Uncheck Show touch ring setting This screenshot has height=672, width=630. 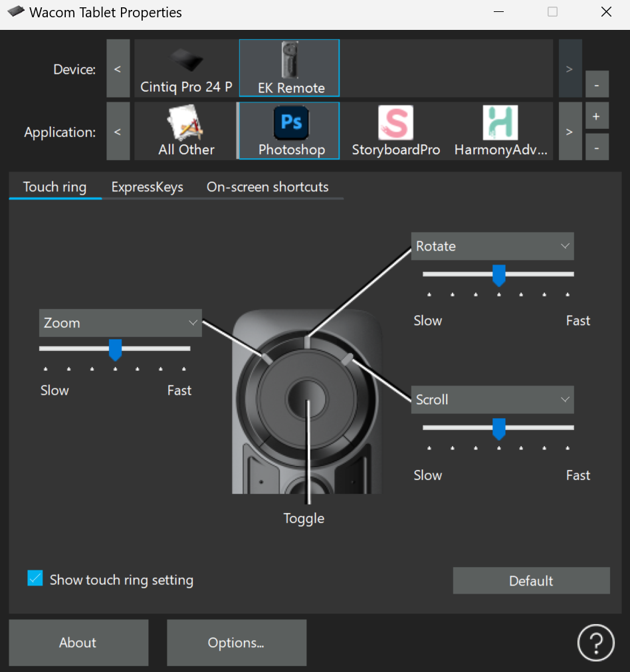coord(35,578)
